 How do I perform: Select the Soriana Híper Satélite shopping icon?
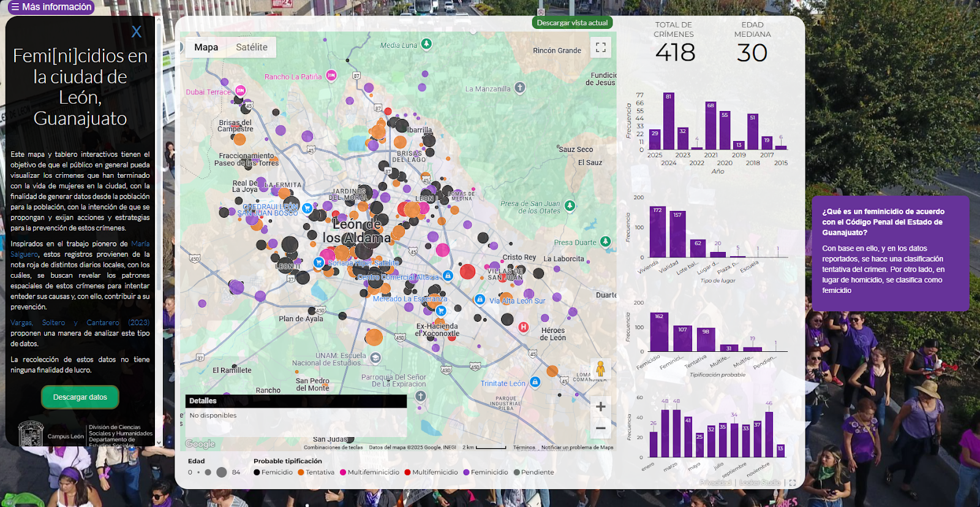[x=318, y=262]
